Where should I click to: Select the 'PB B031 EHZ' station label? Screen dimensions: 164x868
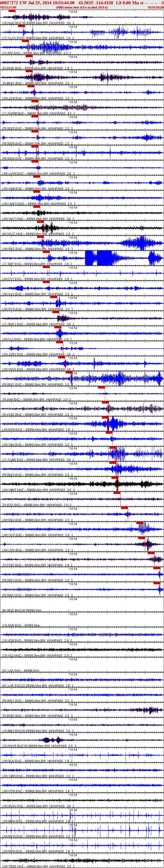(x=12, y=385)
